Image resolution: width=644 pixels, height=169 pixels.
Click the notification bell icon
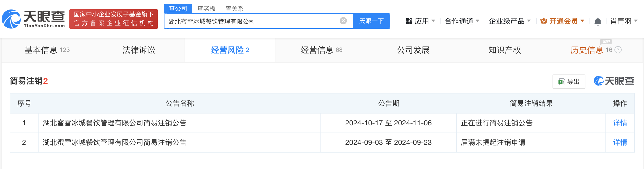click(x=598, y=21)
